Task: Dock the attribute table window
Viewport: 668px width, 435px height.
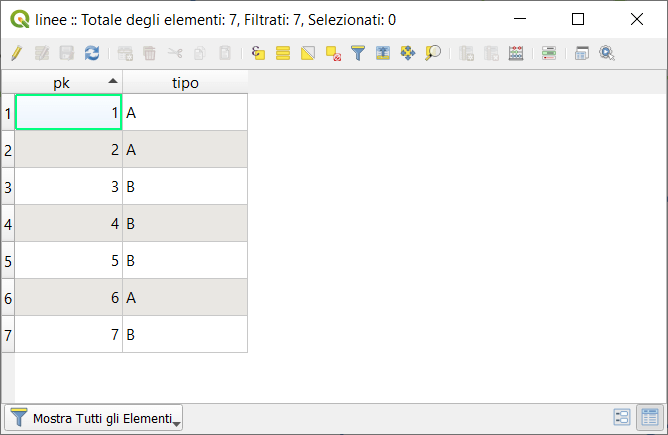Action: coord(582,53)
